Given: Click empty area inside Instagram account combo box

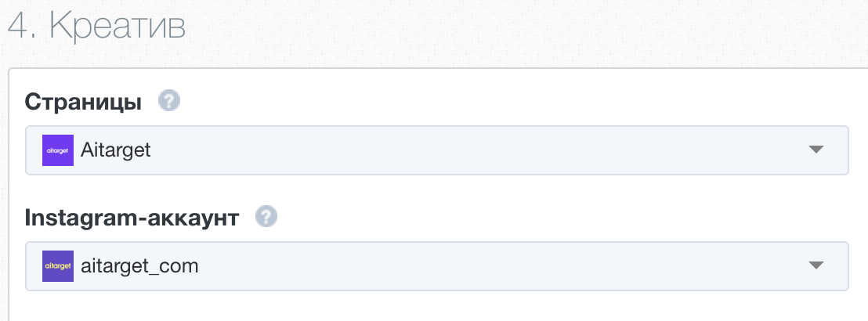Looking at the screenshot, I should pyautogui.click(x=498, y=266).
